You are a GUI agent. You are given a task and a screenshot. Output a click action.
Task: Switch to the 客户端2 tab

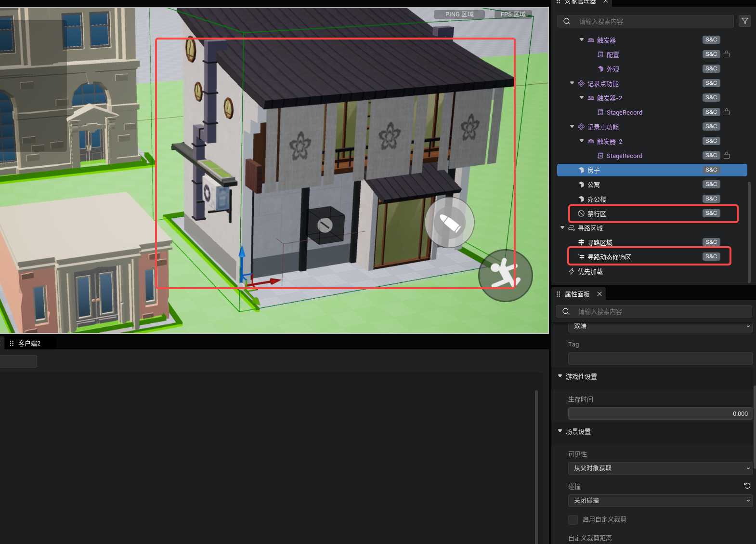(29, 343)
